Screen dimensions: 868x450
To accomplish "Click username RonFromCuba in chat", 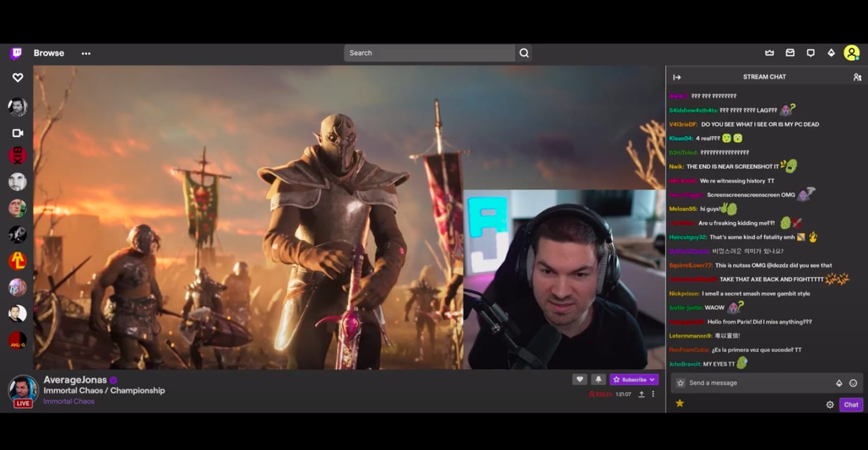I will (x=688, y=350).
